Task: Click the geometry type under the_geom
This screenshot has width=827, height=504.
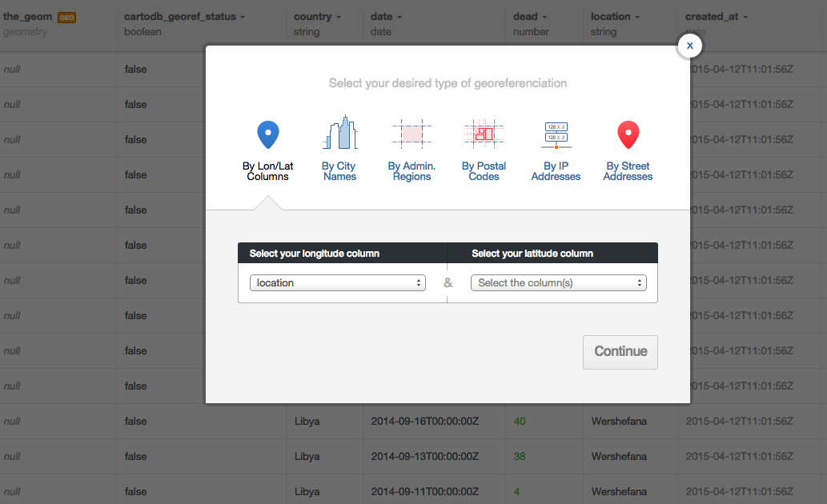Action: point(26,32)
